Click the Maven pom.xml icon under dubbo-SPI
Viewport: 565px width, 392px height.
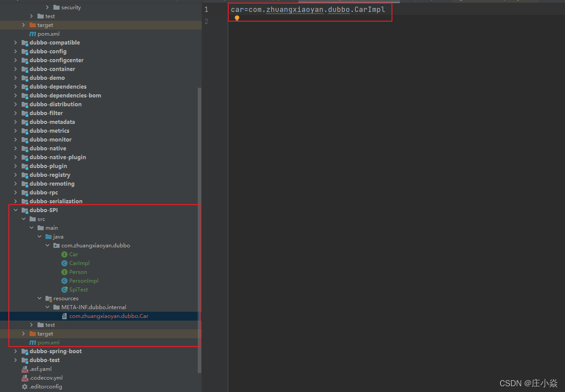[33, 343]
